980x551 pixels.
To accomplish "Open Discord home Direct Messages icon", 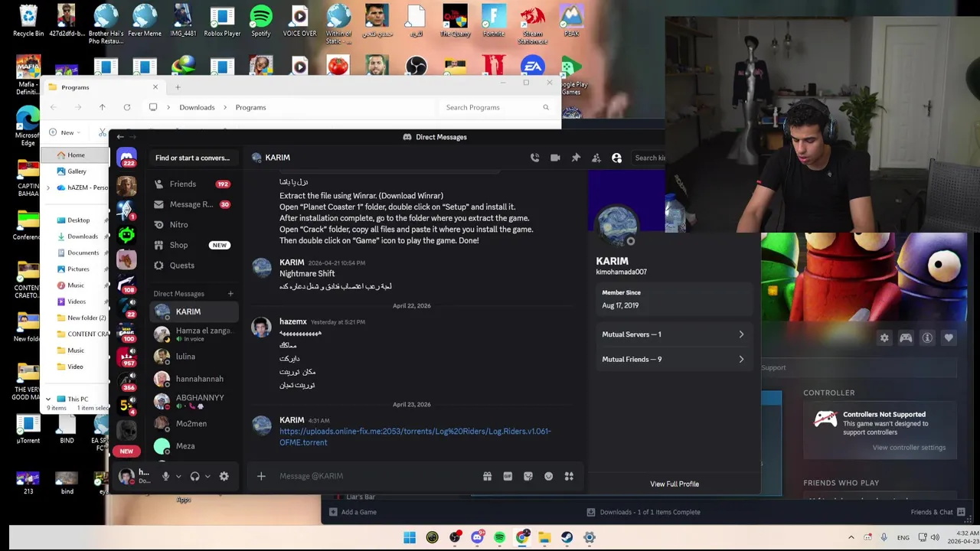I will 126,158.
